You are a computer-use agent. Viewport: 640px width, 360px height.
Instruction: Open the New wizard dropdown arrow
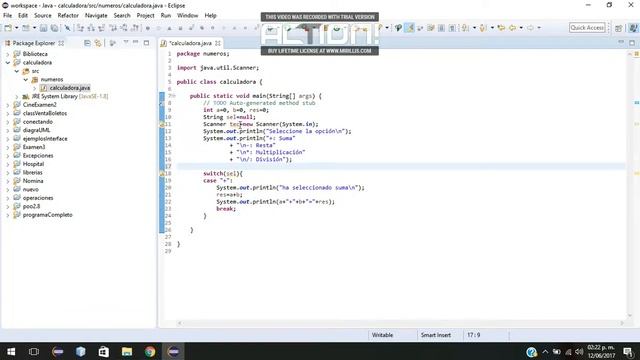16,28
